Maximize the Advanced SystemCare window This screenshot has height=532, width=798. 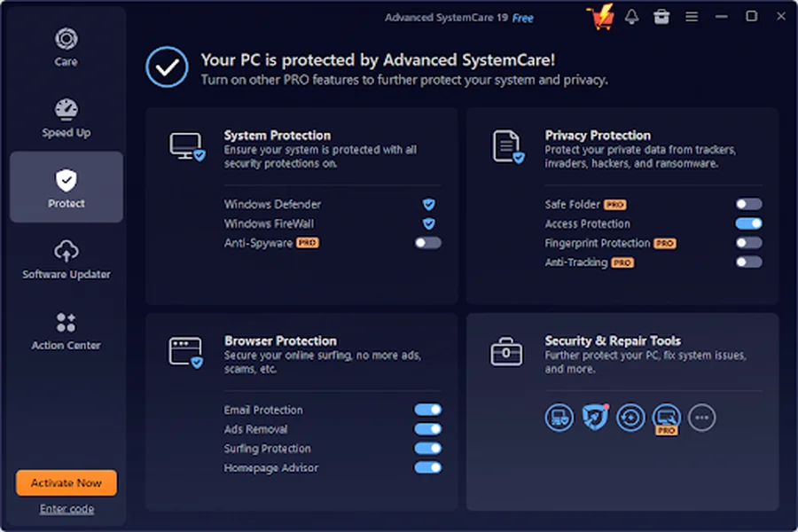click(751, 16)
